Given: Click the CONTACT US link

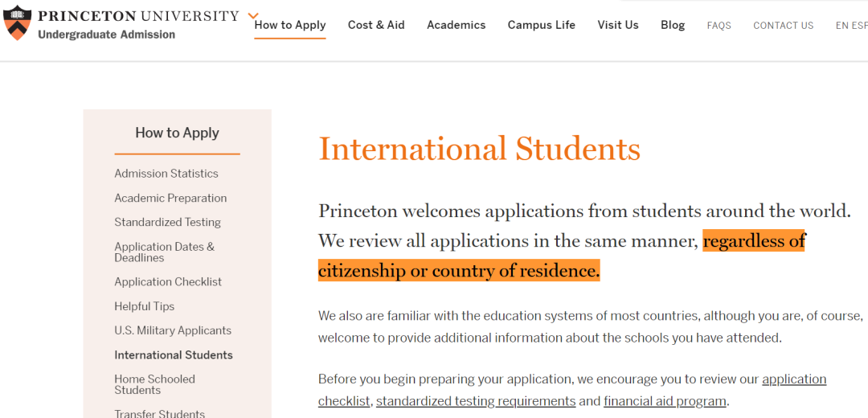Looking at the screenshot, I should (x=784, y=26).
